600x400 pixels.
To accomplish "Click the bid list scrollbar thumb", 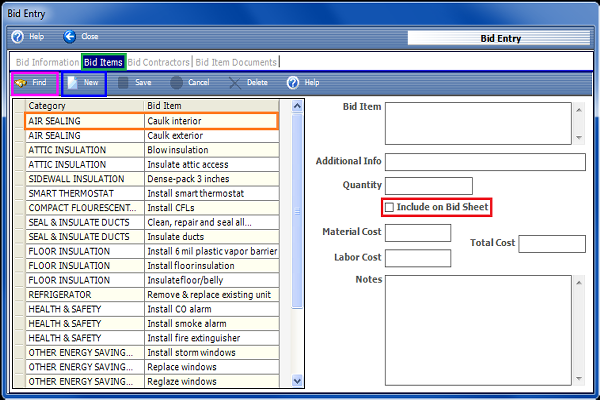I will (297, 211).
